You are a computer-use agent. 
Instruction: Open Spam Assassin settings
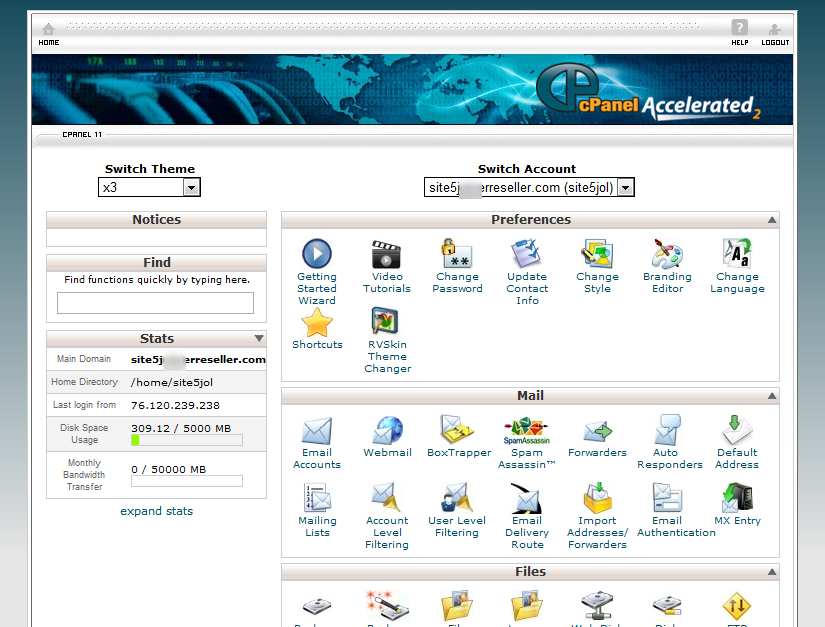coord(527,442)
